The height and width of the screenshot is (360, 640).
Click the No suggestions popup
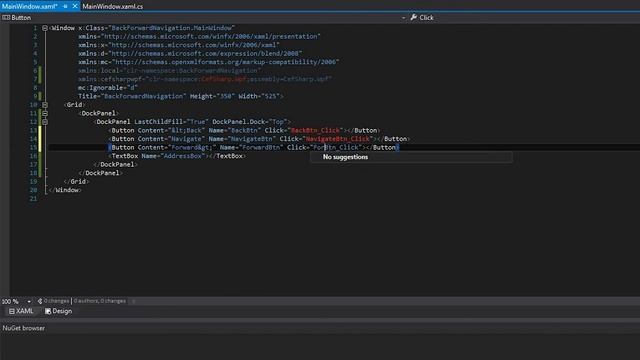click(x=411, y=157)
